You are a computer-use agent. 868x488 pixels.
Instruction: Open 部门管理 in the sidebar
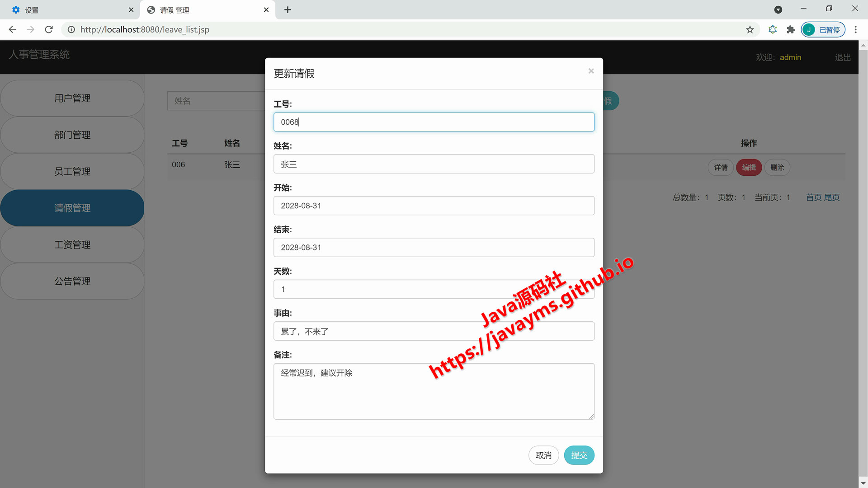click(x=72, y=135)
